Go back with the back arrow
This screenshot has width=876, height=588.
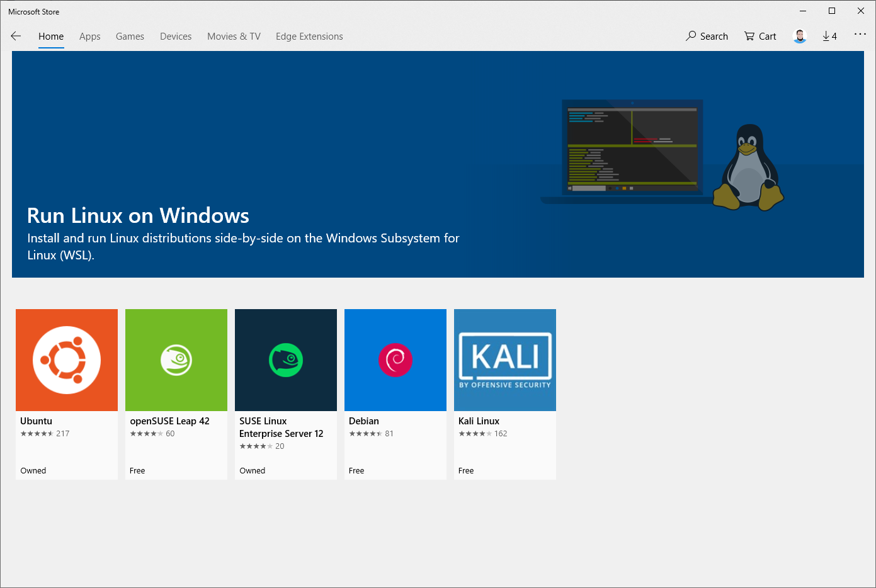click(16, 36)
